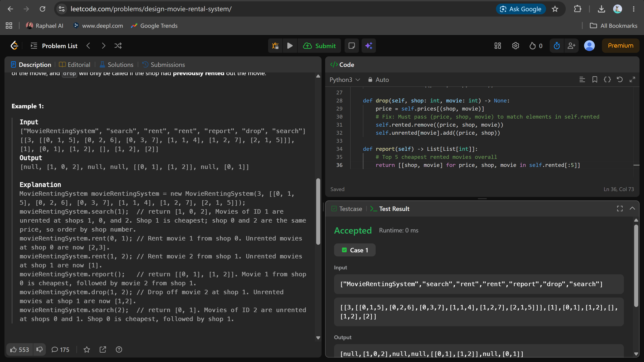Screen dimensions: 644x362
Task: Click the browser address bar URL
Action: (151, 9)
